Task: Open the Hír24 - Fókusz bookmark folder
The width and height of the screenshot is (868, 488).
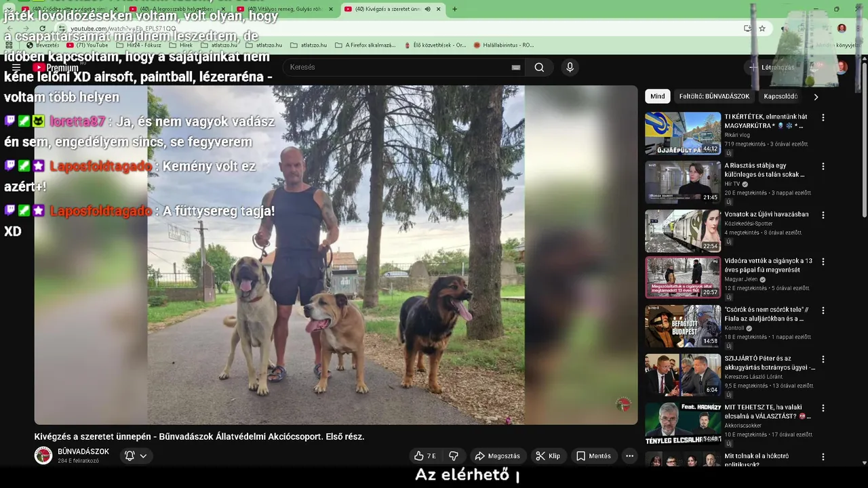Action: point(139,45)
